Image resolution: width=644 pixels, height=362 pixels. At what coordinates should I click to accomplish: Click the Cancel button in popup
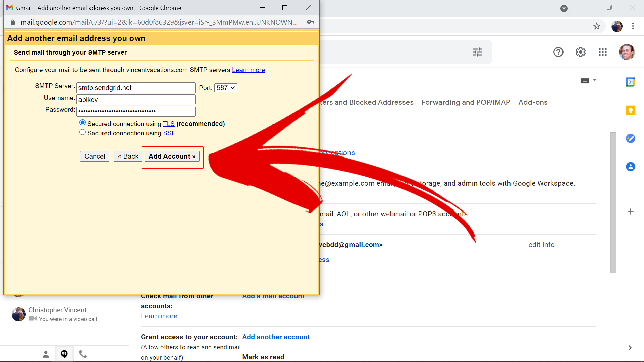click(x=95, y=156)
